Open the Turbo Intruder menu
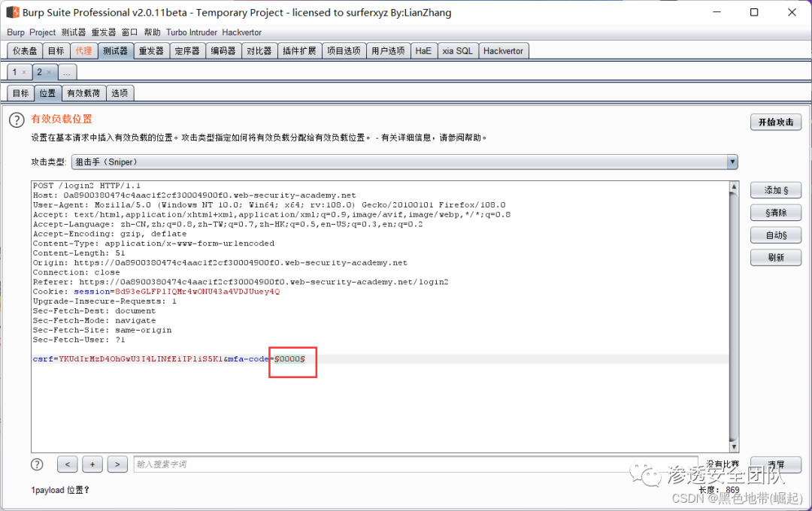Viewport: 812px width, 511px height. click(192, 32)
